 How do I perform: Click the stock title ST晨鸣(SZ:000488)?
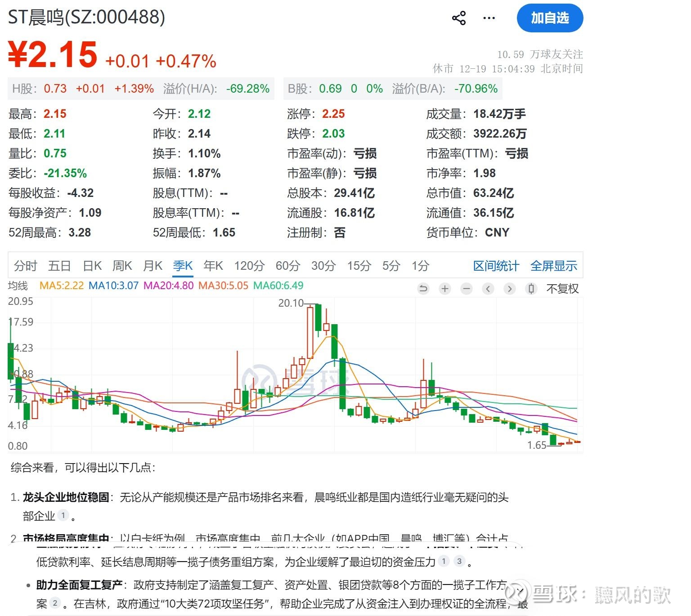[87, 17]
